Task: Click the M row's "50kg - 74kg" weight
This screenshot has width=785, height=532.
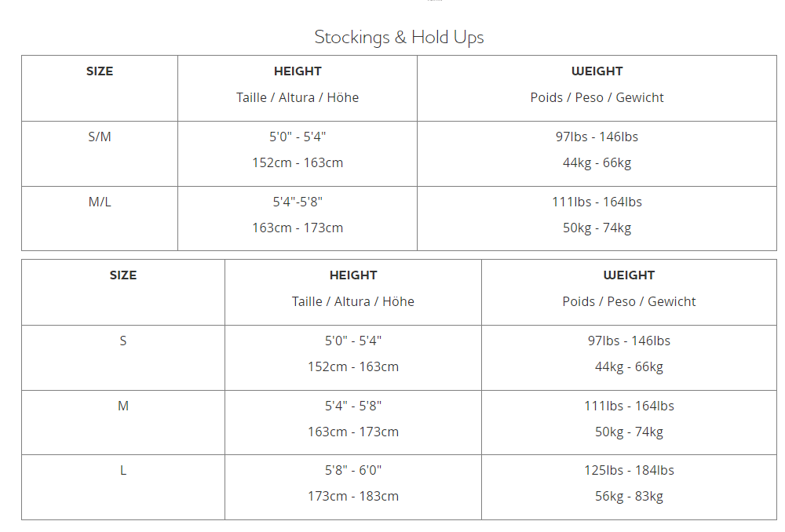Action: click(x=629, y=432)
